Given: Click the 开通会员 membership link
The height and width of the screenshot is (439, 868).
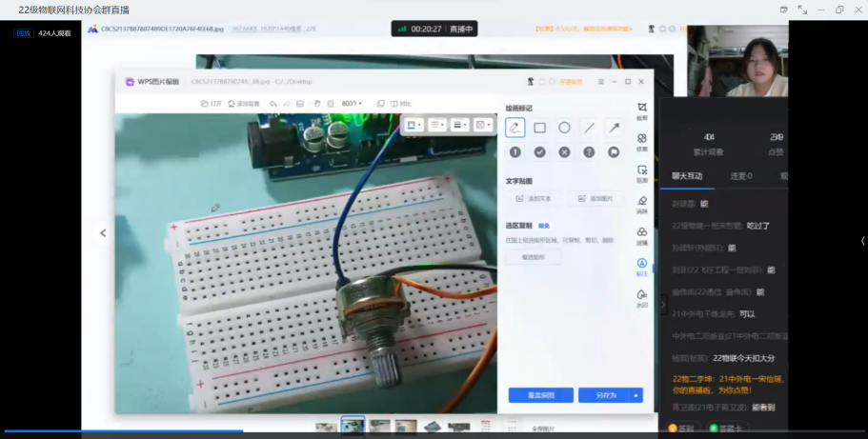Looking at the screenshot, I should pyautogui.click(x=571, y=81).
